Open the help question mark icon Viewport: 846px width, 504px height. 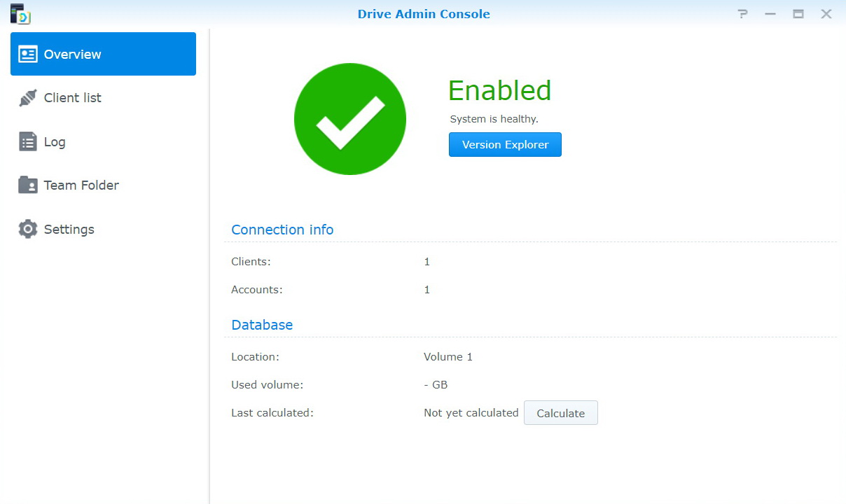click(743, 14)
